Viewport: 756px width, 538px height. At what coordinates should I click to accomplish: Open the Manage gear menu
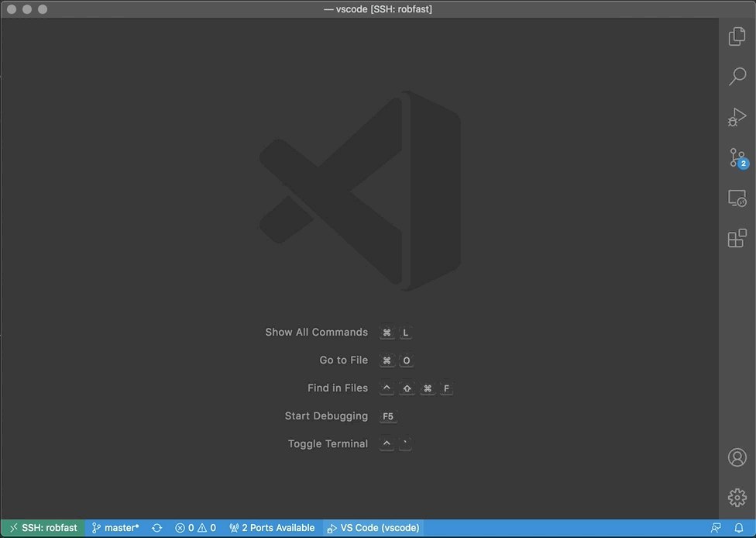coord(737,498)
